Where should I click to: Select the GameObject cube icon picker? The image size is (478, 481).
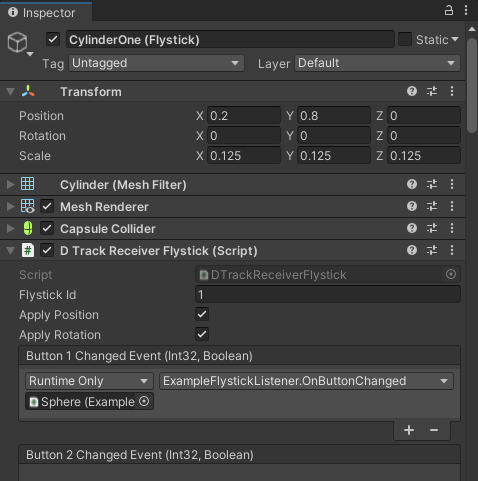coord(20,44)
